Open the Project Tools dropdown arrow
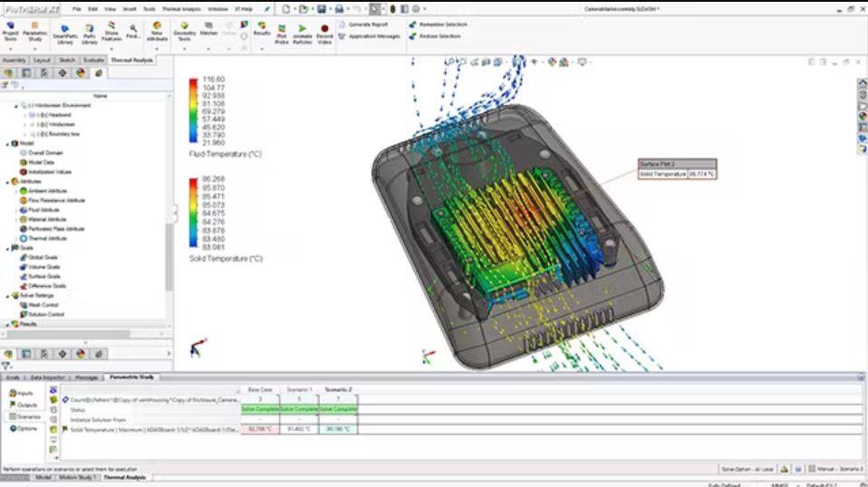This screenshot has height=487, width=868. 11,49
